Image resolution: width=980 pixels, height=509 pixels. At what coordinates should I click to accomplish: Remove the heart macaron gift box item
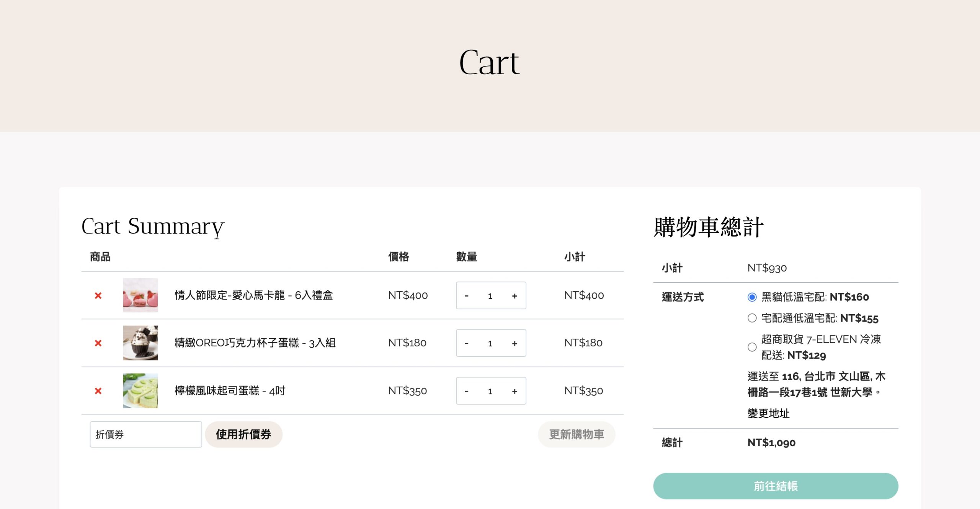click(x=98, y=295)
